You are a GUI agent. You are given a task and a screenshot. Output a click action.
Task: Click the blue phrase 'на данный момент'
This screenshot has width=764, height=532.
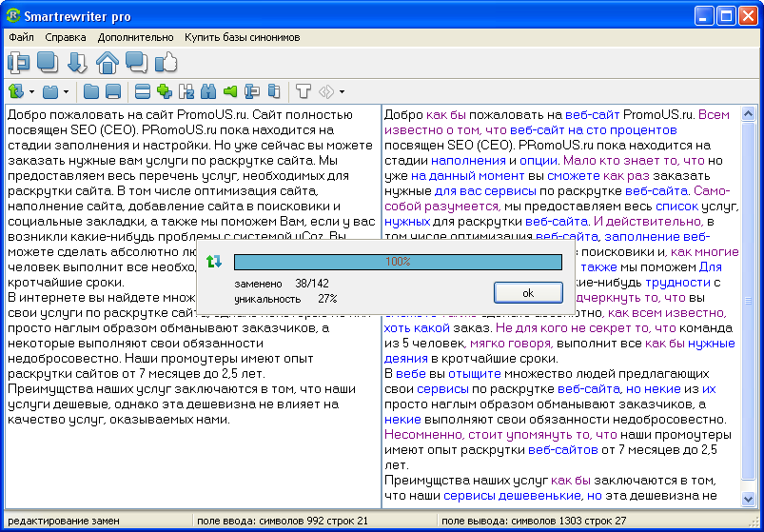(468, 175)
